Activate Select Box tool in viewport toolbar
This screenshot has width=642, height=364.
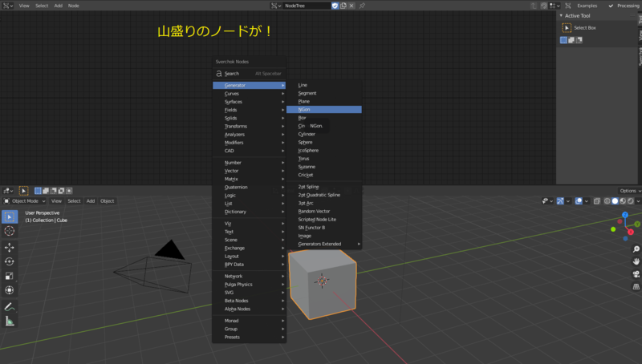pyautogui.click(x=10, y=216)
